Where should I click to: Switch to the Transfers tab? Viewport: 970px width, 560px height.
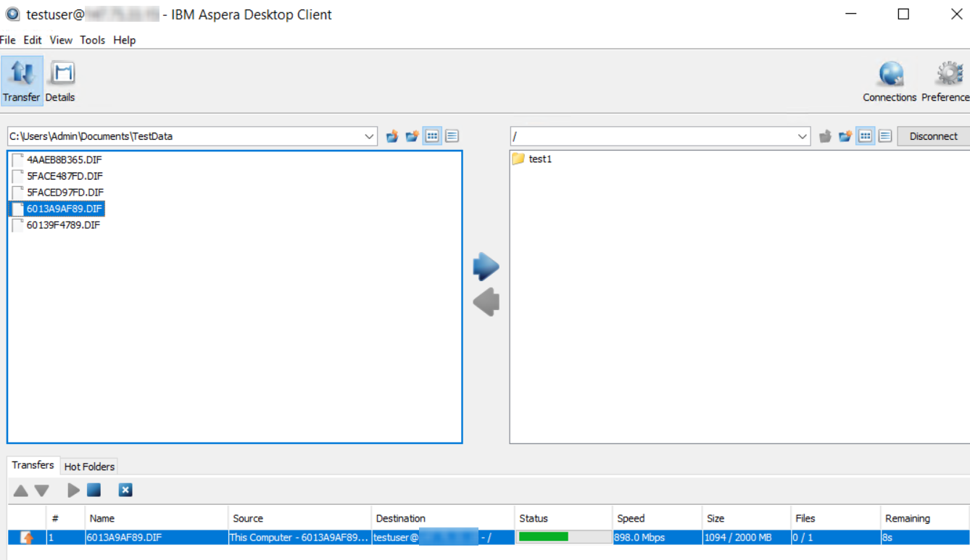point(33,465)
